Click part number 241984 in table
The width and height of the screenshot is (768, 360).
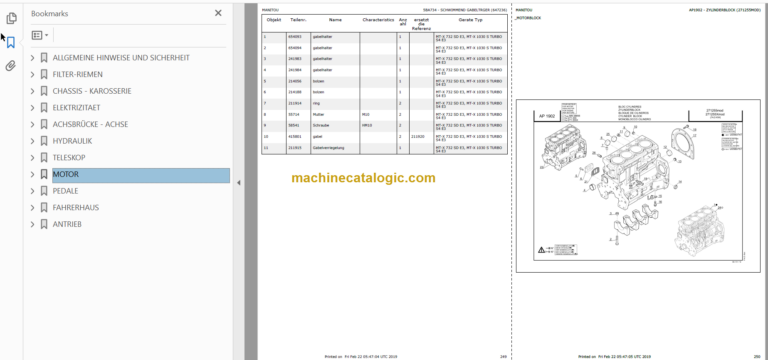click(x=294, y=70)
